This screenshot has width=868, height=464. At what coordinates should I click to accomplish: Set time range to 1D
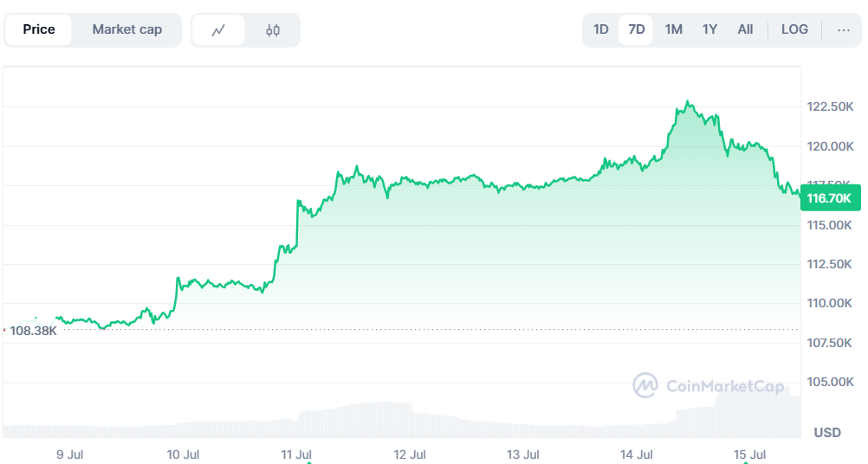601,29
